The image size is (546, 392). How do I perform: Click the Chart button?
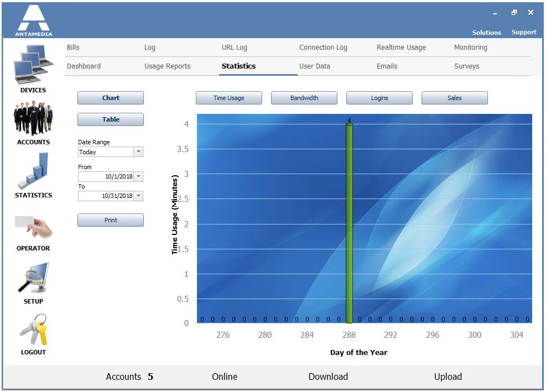(x=111, y=98)
